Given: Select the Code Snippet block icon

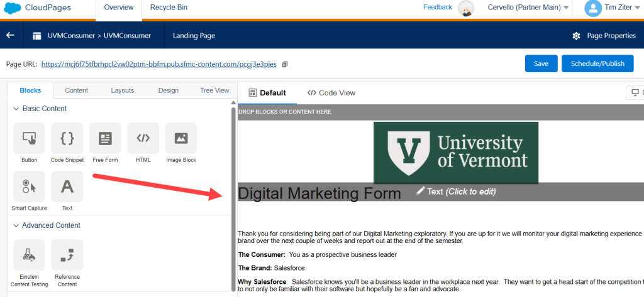Looking at the screenshot, I should pyautogui.click(x=67, y=138).
